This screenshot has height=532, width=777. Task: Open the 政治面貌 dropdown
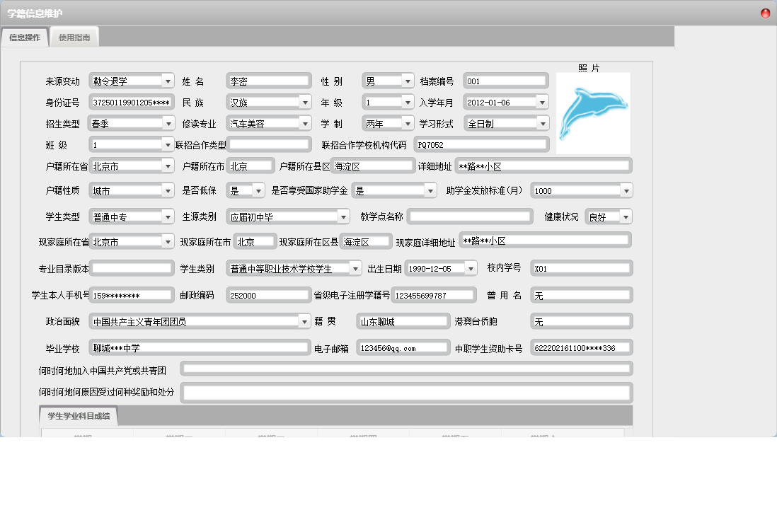(x=304, y=321)
